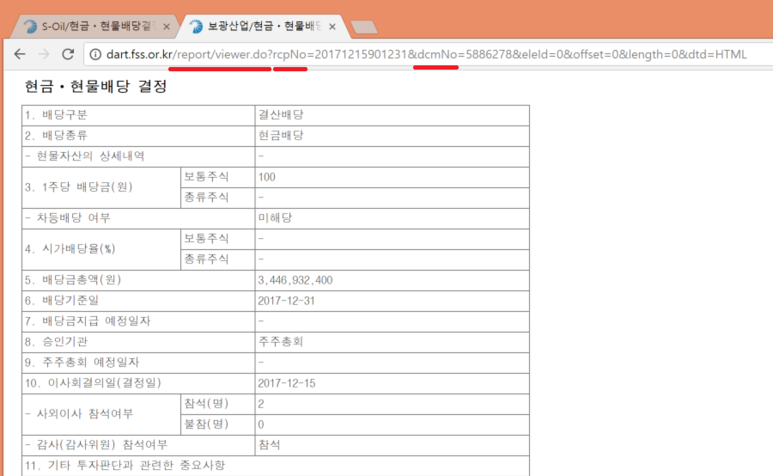Reload the page with the refresh icon
The height and width of the screenshot is (476, 773).
click(x=68, y=54)
